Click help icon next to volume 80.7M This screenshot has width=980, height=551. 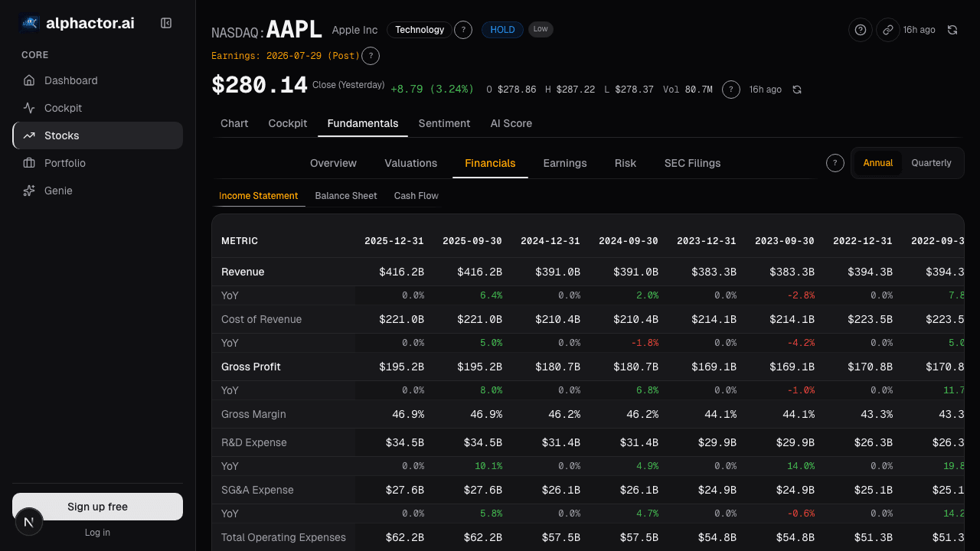[731, 90]
